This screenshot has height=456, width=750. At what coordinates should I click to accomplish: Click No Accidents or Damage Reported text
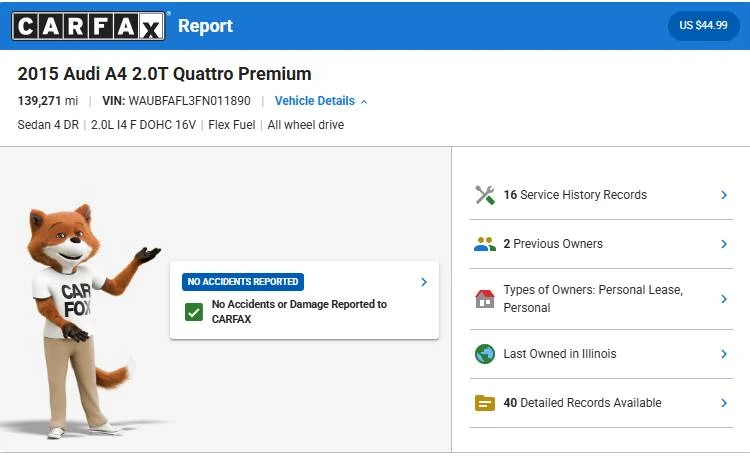(x=299, y=311)
